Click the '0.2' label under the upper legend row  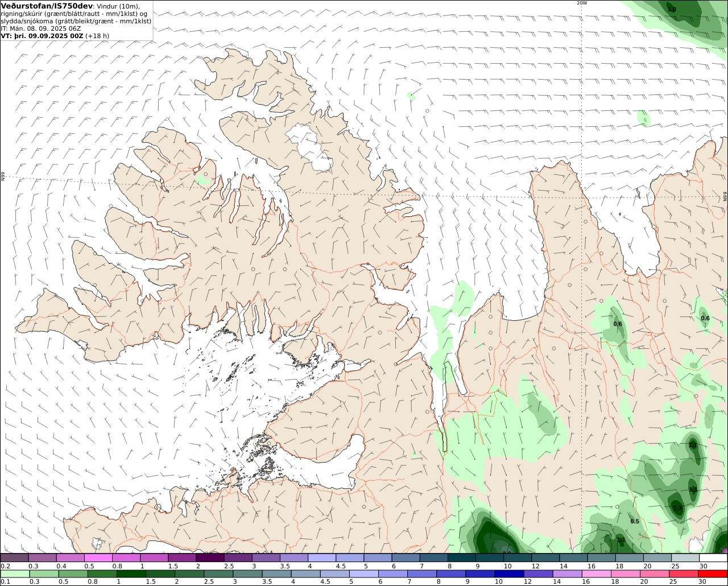[x=5, y=566]
